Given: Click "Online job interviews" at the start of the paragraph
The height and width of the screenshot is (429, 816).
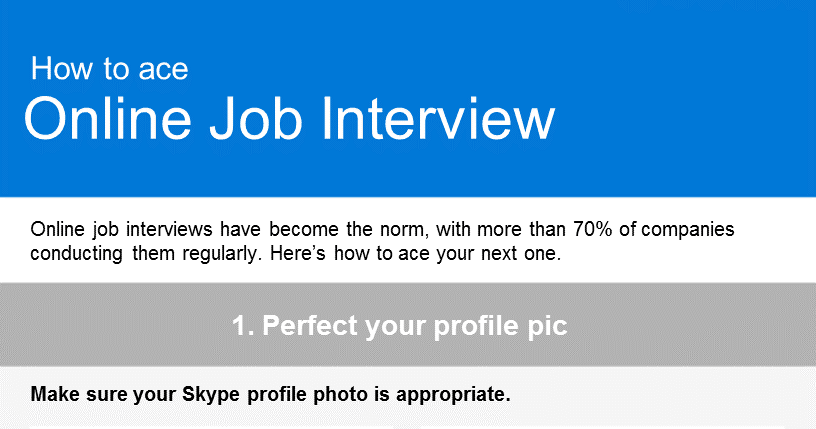Looking at the screenshot, I should click(121, 230).
